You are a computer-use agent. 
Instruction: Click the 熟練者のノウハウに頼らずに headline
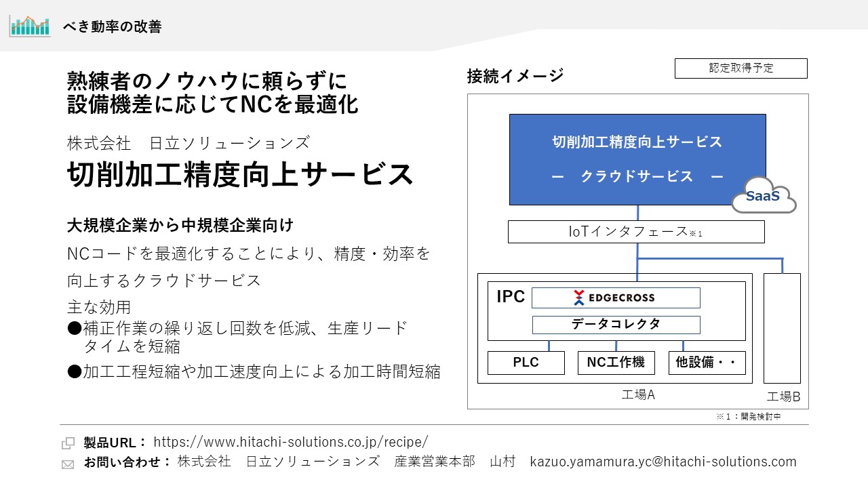click(207, 82)
